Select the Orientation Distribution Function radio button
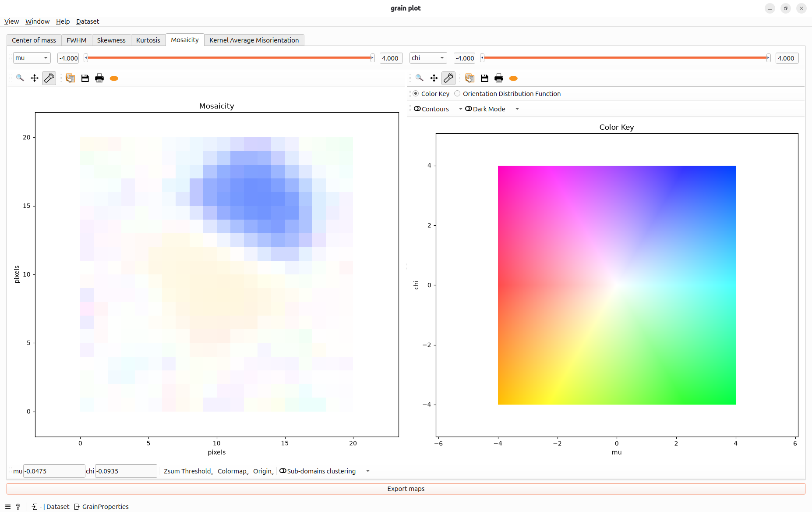The image size is (812, 512). pos(508,93)
